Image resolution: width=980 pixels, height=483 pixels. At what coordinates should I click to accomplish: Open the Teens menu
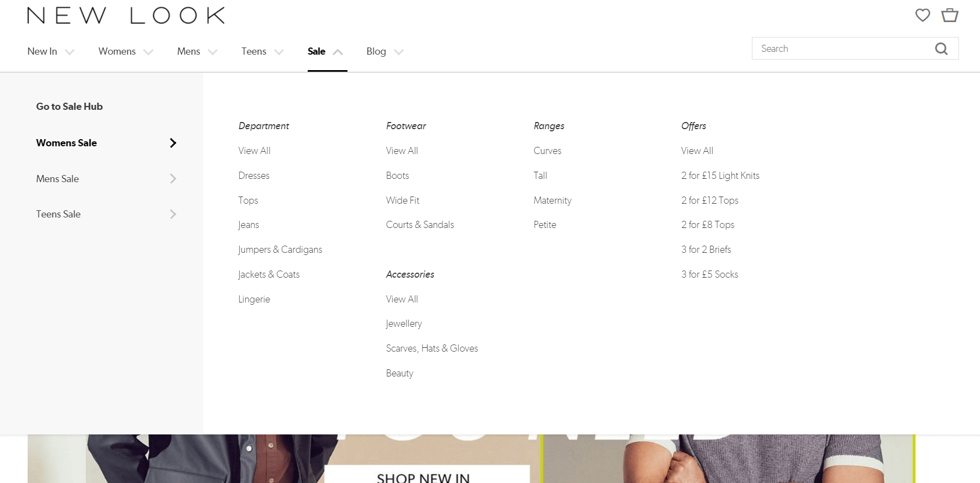point(254,51)
